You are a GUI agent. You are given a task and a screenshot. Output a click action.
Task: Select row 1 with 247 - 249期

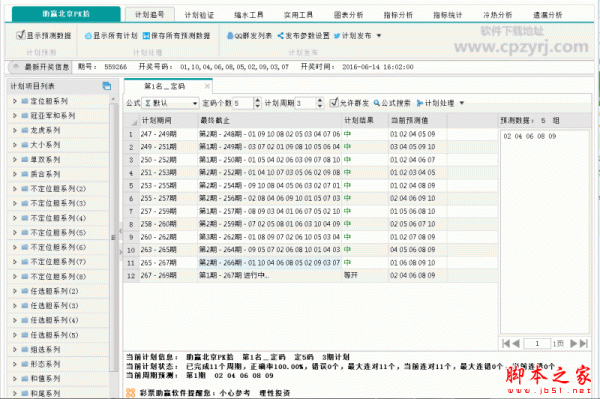click(x=310, y=134)
